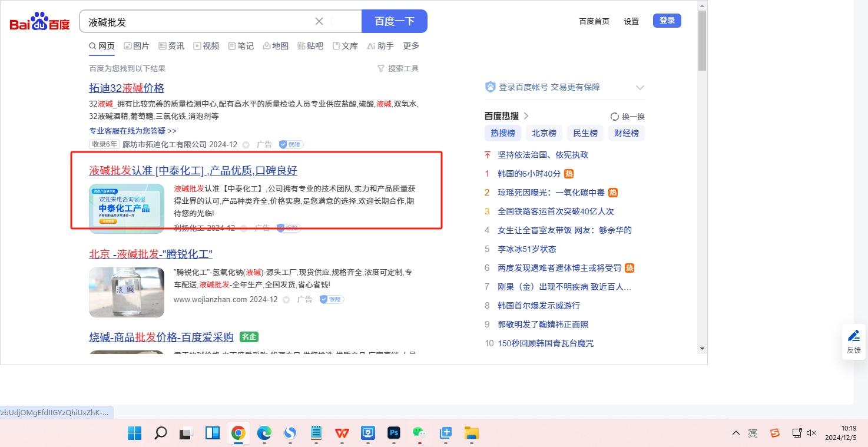Open Photoshop from the taskbar
The height and width of the screenshot is (447, 868).
tap(394, 433)
